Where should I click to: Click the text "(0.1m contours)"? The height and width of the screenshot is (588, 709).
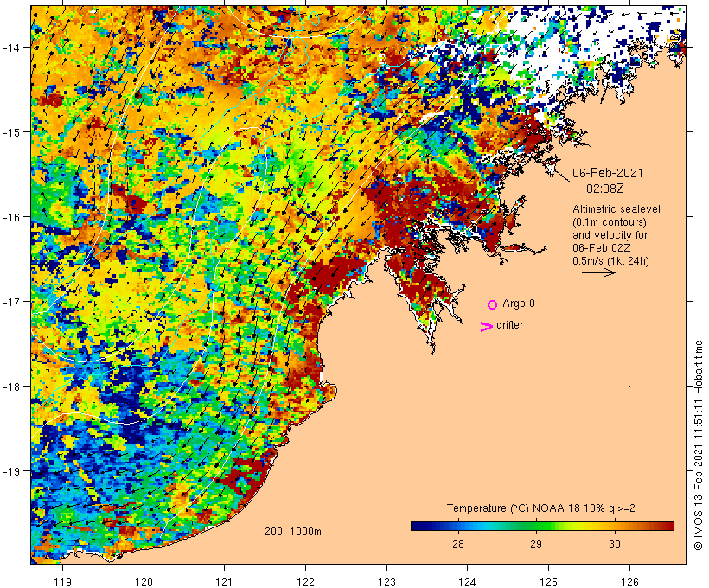610,222
